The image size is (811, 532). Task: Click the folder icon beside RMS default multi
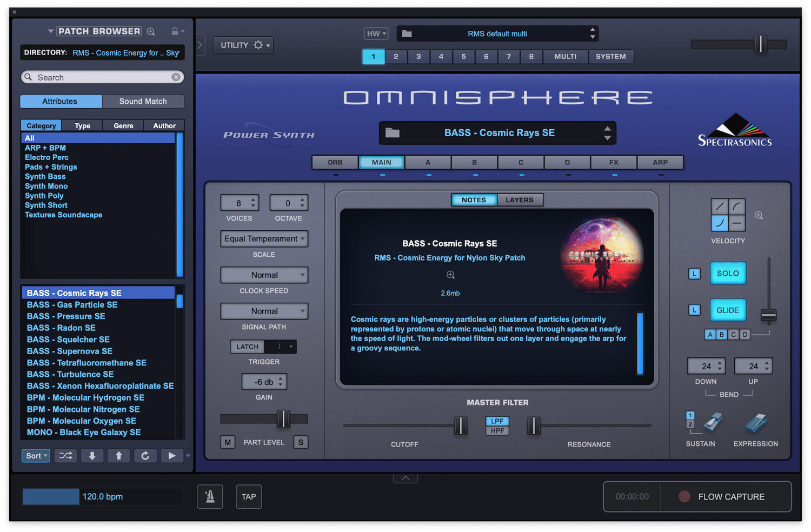pos(407,34)
